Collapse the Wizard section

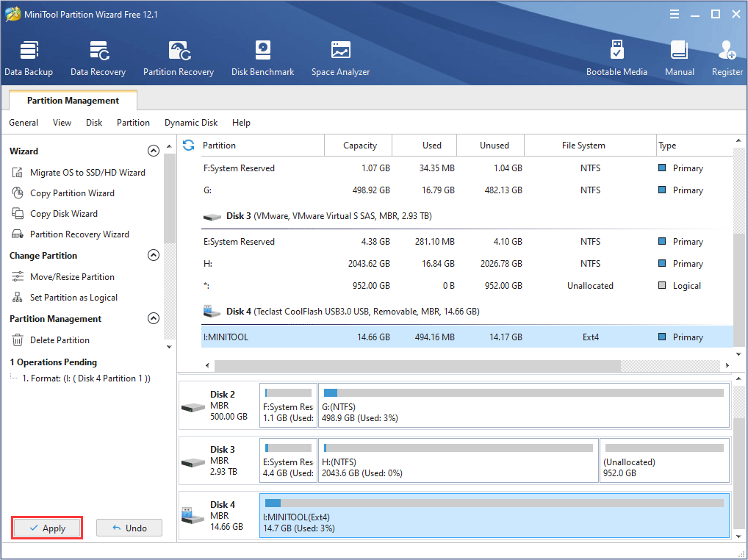pyautogui.click(x=154, y=151)
